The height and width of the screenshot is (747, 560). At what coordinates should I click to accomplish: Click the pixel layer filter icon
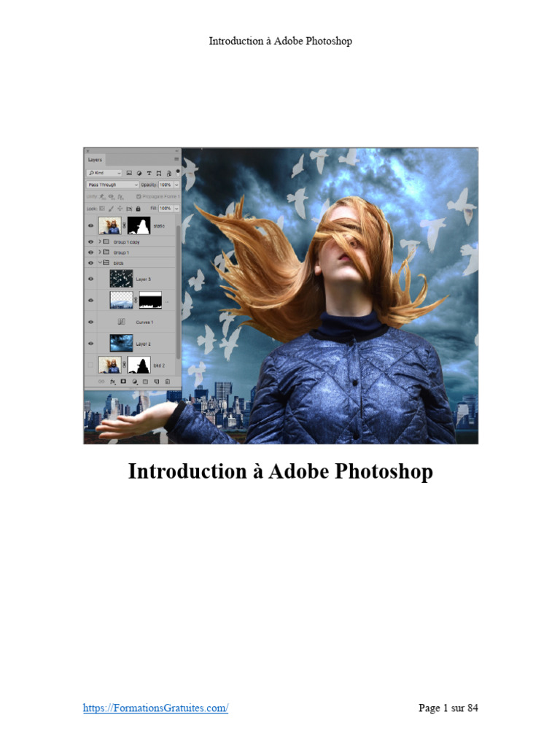(129, 173)
